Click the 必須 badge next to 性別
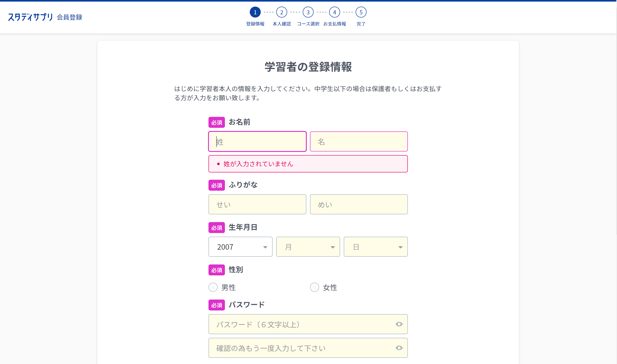This screenshot has width=617, height=364. (x=217, y=270)
